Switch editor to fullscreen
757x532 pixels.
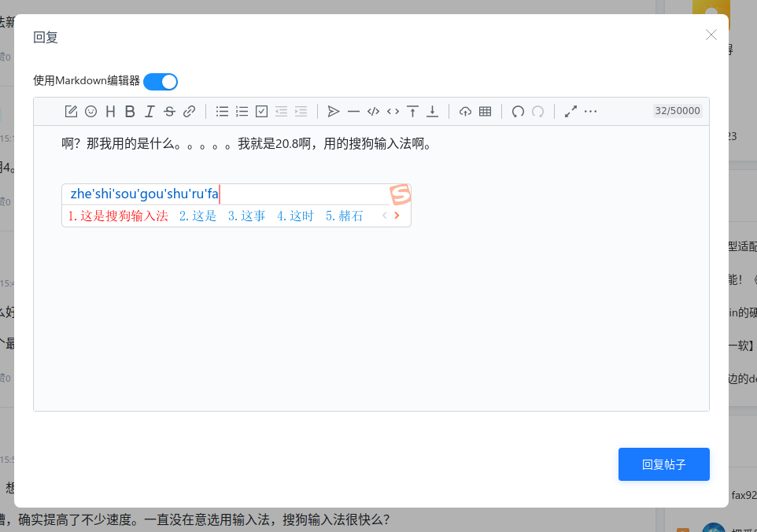coord(571,112)
